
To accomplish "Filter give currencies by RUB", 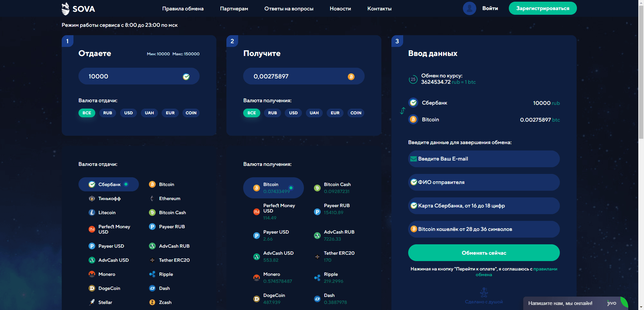I will (108, 113).
